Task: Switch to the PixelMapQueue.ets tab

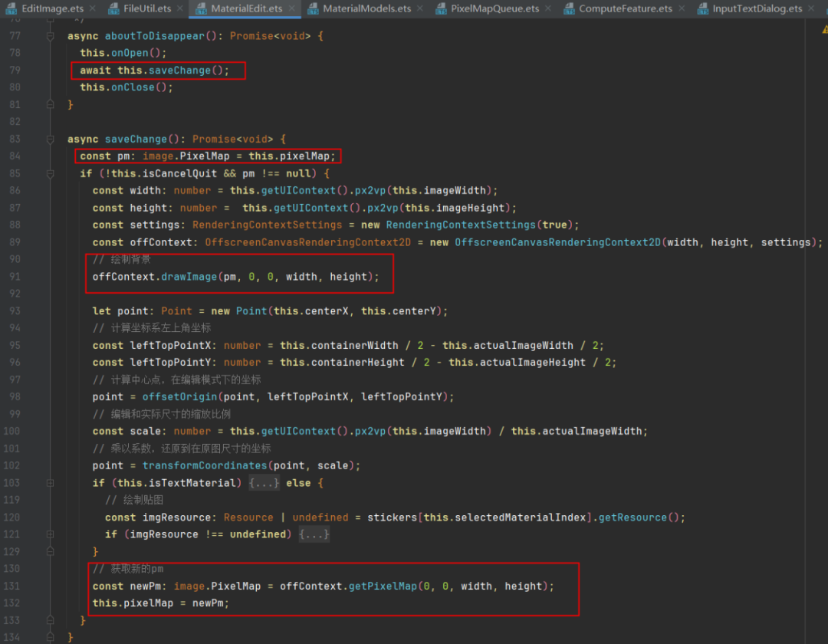Action: (495, 8)
